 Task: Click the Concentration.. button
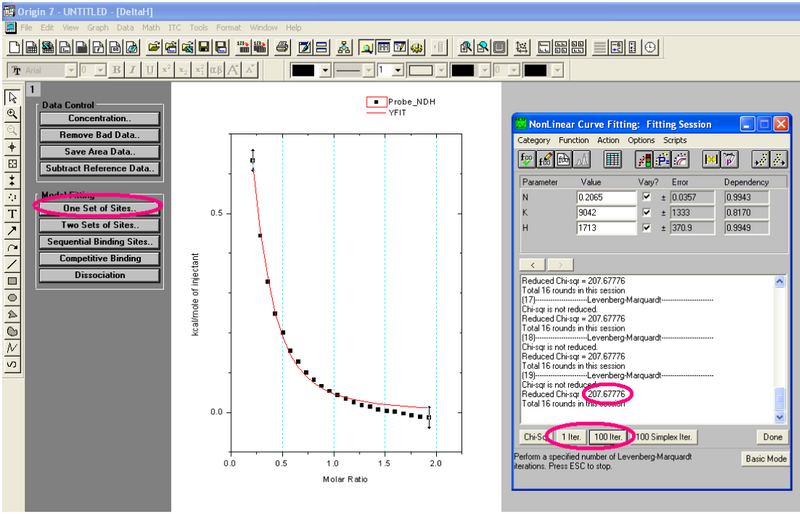100,118
